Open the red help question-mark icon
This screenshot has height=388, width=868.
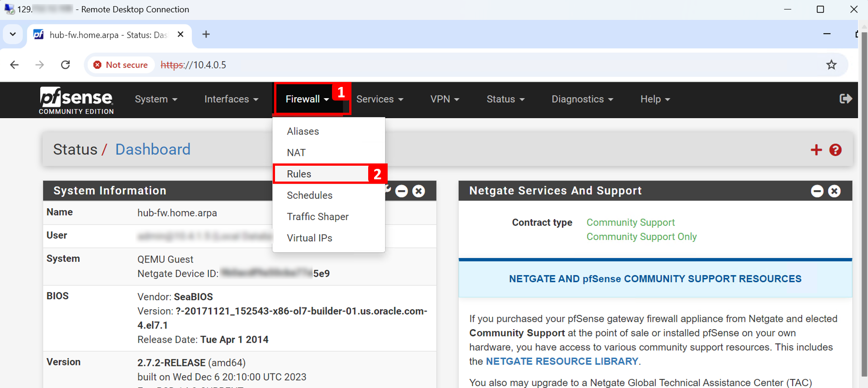(835, 150)
